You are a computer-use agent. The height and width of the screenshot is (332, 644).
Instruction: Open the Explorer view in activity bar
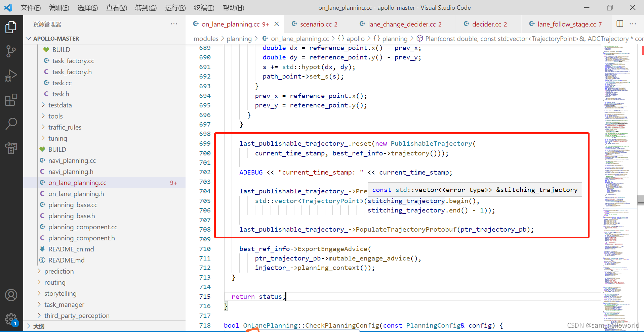tap(11, 27)
